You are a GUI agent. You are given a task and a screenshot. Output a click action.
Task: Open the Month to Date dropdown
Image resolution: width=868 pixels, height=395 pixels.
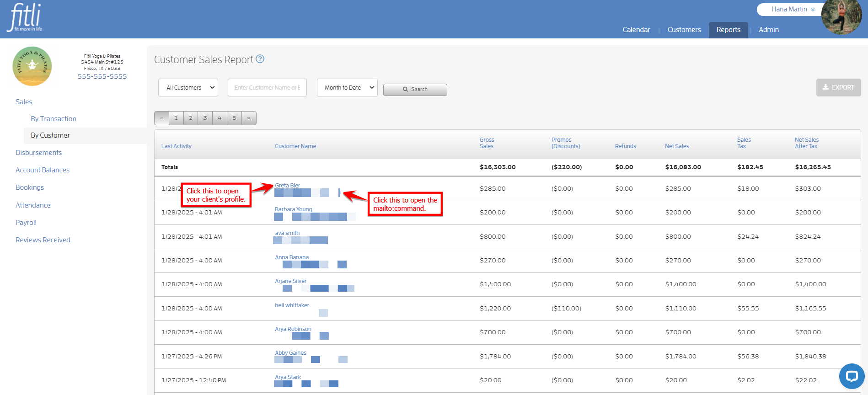347,88
